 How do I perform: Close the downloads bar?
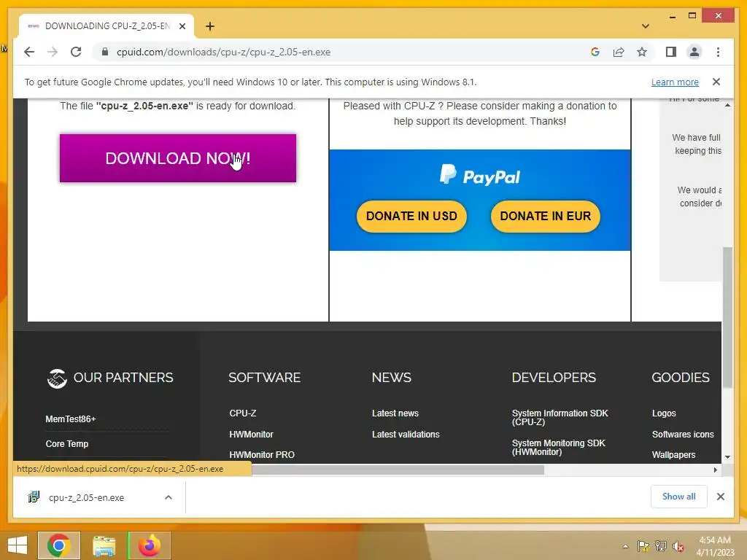[720, 497]
